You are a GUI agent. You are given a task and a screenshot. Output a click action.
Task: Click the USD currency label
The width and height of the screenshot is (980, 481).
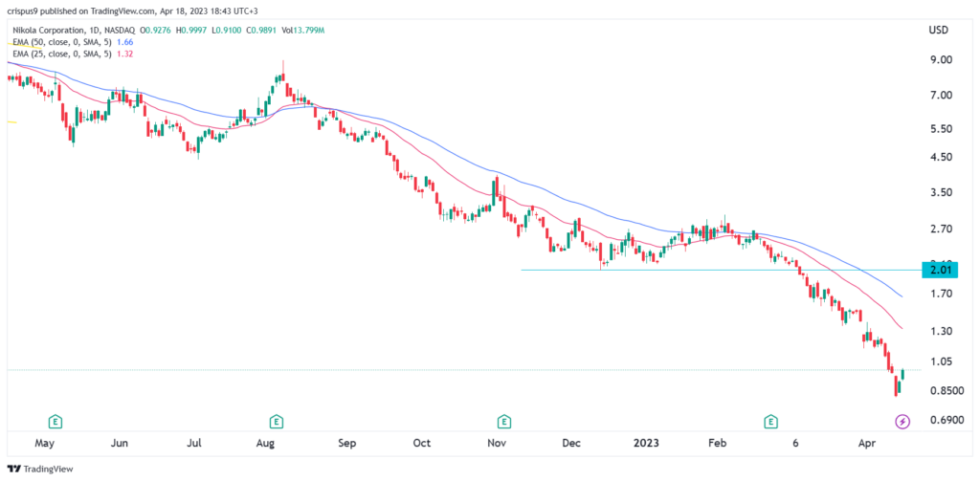(939, 30)
